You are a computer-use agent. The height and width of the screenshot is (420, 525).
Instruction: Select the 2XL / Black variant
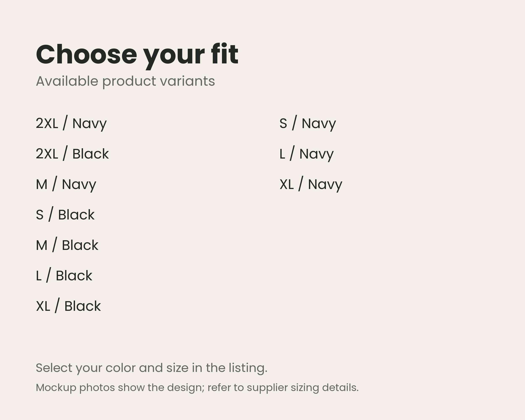coord(72,154)
